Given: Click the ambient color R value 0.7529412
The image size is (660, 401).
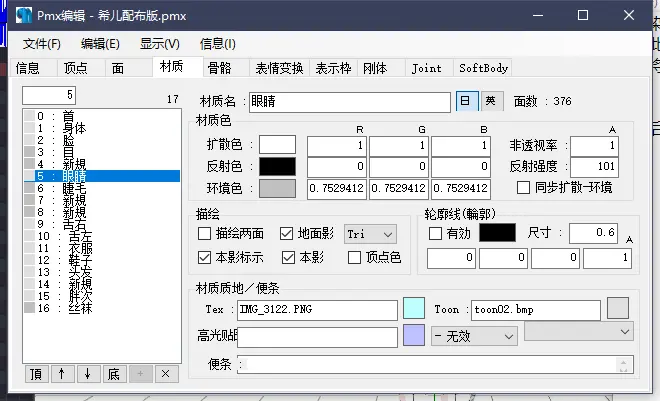Looking at the screenshot, I should [x=337, y=188].
